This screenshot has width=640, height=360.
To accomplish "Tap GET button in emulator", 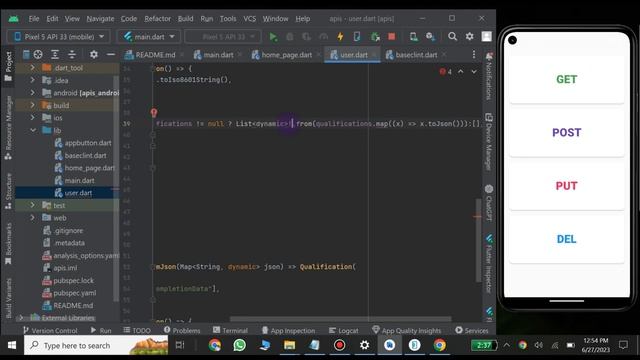I will (x=567, y=79).
